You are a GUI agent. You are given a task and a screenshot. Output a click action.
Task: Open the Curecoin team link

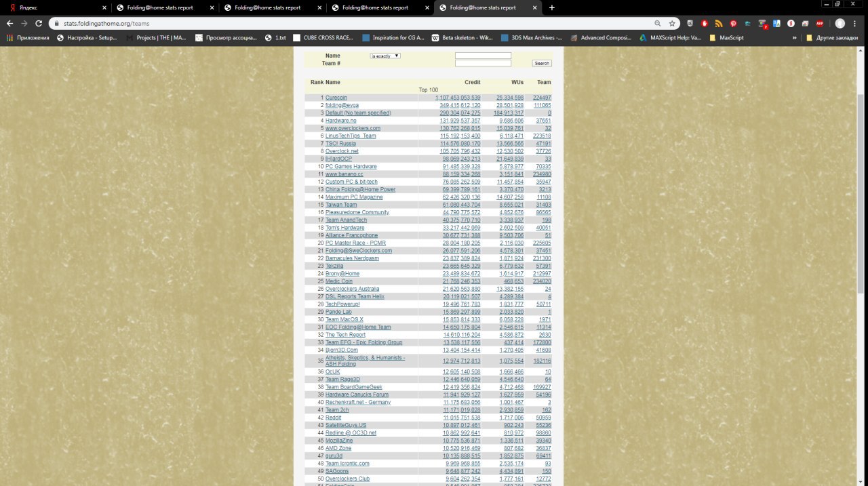(x=336, y=98)
